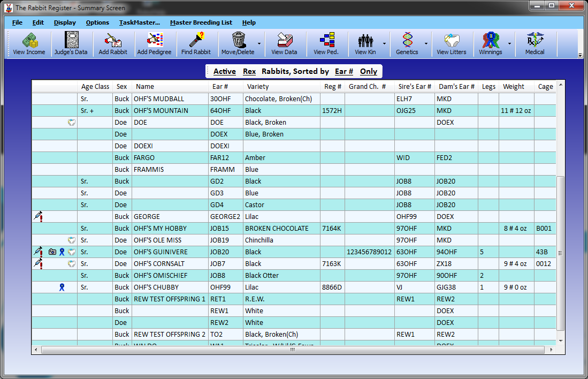Open the Judge's Data tool

click(72, 43)
